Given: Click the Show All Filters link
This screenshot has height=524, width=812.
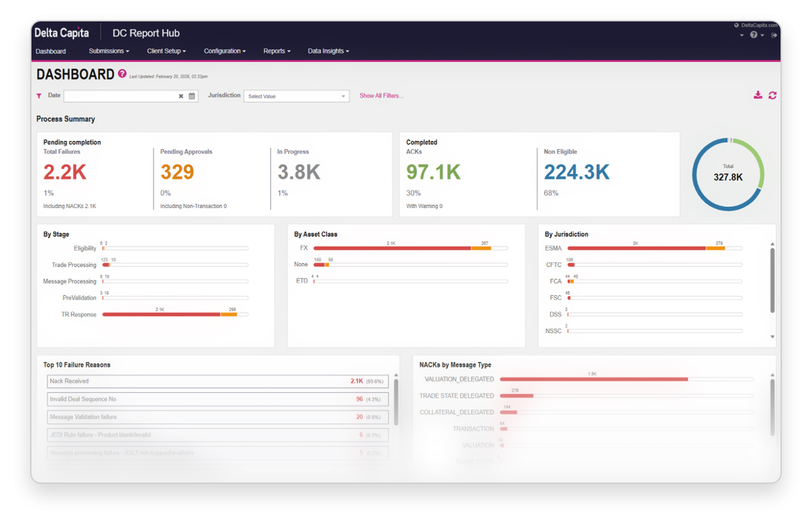Looking at the screenshot, I should pyautogui.click(x=381, y=96).
